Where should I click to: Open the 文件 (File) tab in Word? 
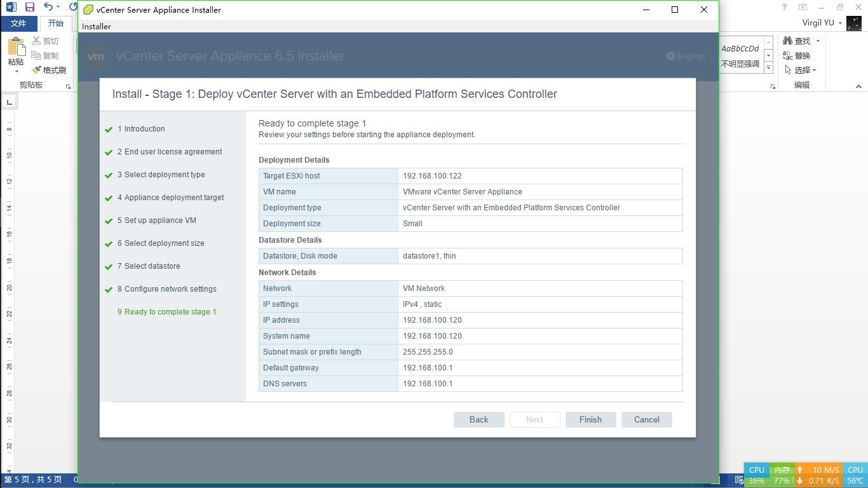[x=18, y=23]
